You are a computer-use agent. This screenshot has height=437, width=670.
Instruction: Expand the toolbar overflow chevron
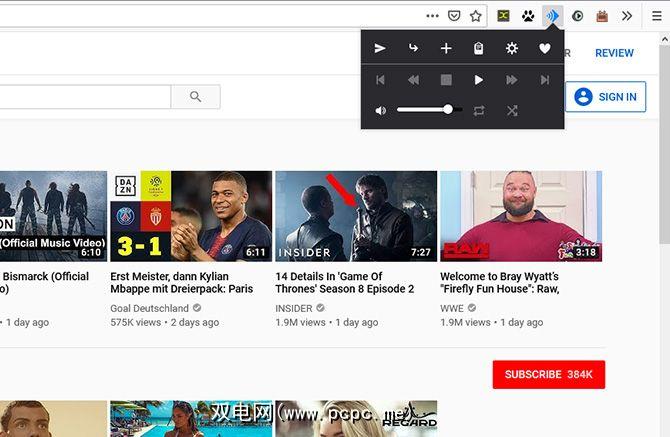pos(627,16)
